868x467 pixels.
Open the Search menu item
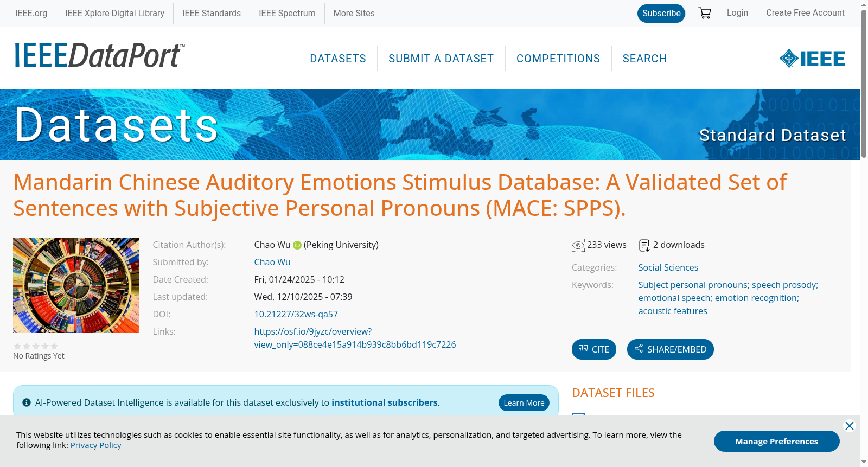coord(644,59)
